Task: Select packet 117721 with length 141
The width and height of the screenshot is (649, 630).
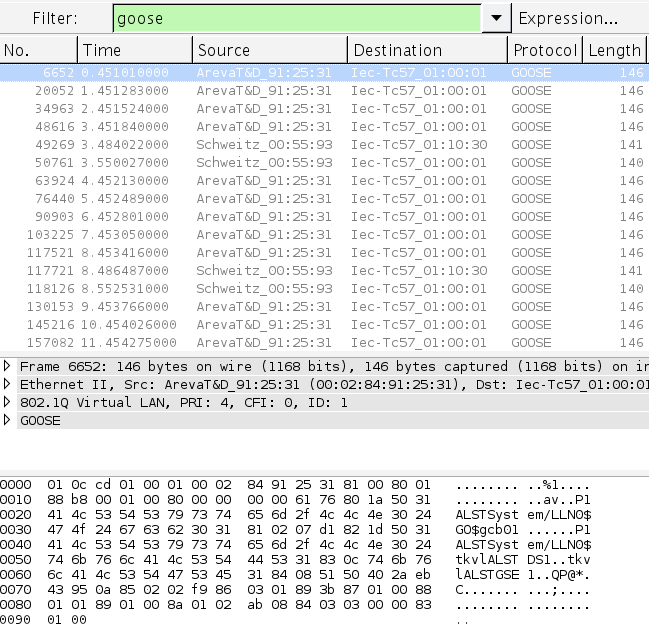Action: click(324, 271)
